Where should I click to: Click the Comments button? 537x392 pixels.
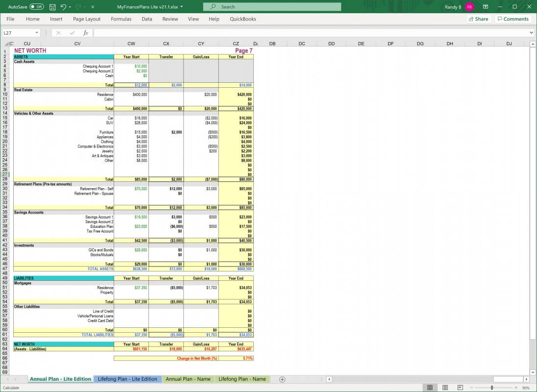pos(513,19)
